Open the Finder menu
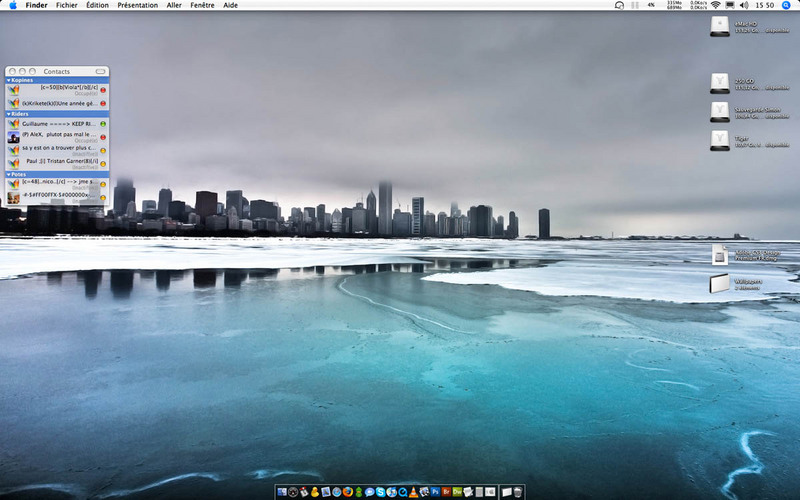This screenshot has width=800, height=500. (x=36, y=5)
